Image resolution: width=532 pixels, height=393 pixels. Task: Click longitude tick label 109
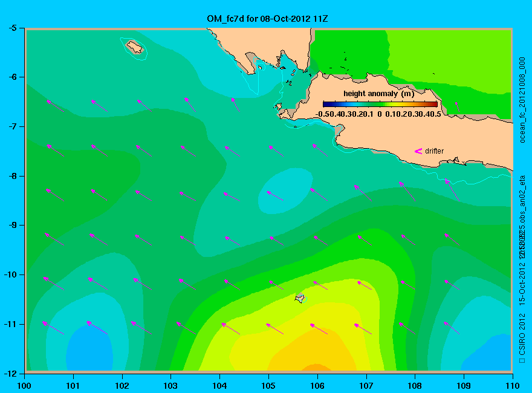(x=464, y=386)
